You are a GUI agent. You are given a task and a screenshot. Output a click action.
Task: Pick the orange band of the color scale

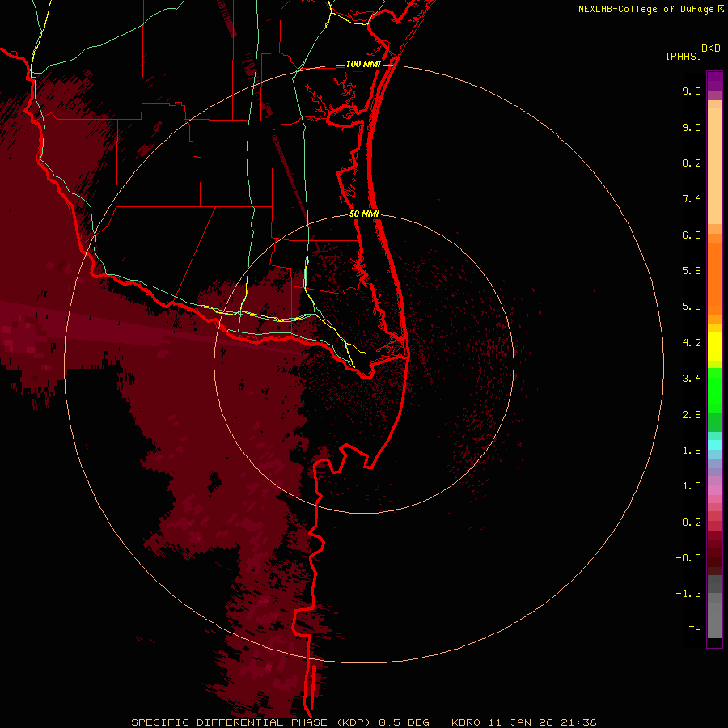[x=714, y=278]
